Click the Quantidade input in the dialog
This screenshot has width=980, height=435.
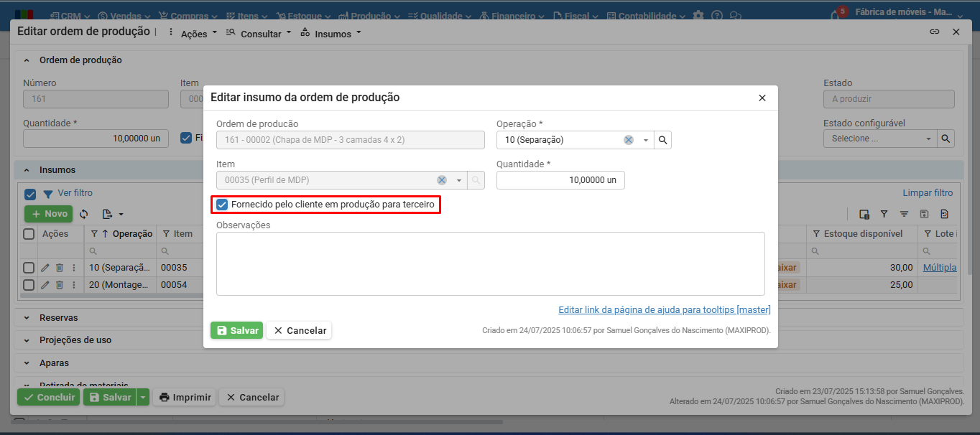[560, 180]
